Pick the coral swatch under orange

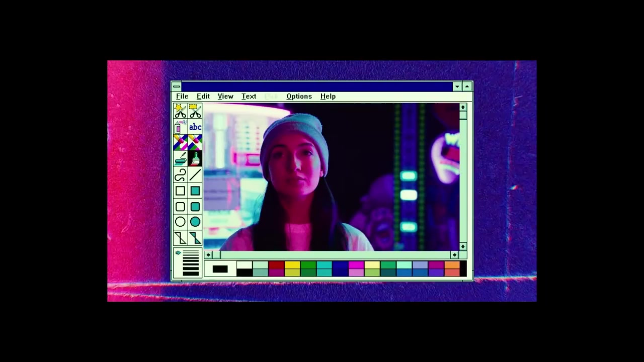(452, 273)
